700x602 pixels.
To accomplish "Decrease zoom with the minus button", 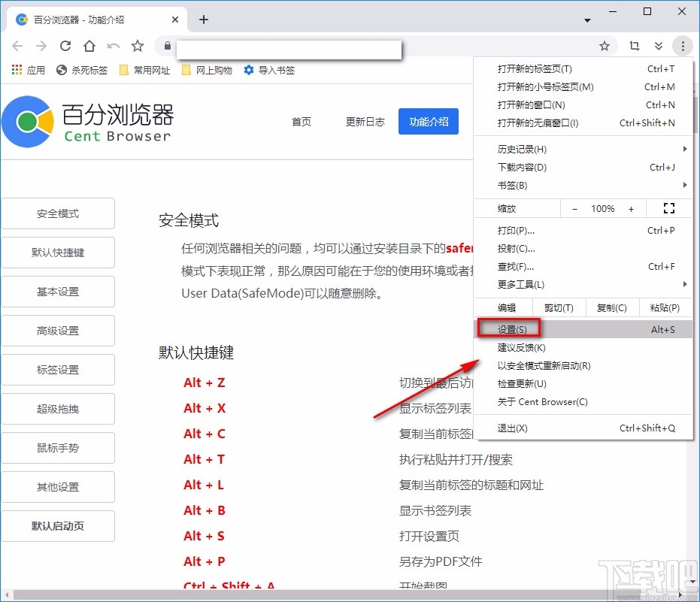I will tap(575, 208).
